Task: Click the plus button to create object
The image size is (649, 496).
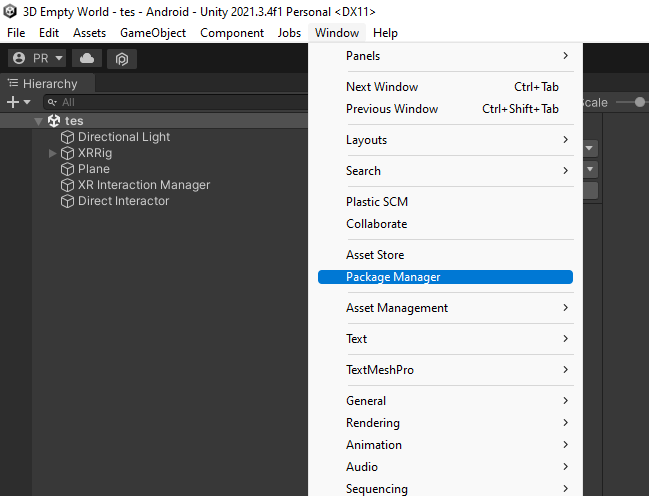Action: pyautogui.click(x=18, y=102)
